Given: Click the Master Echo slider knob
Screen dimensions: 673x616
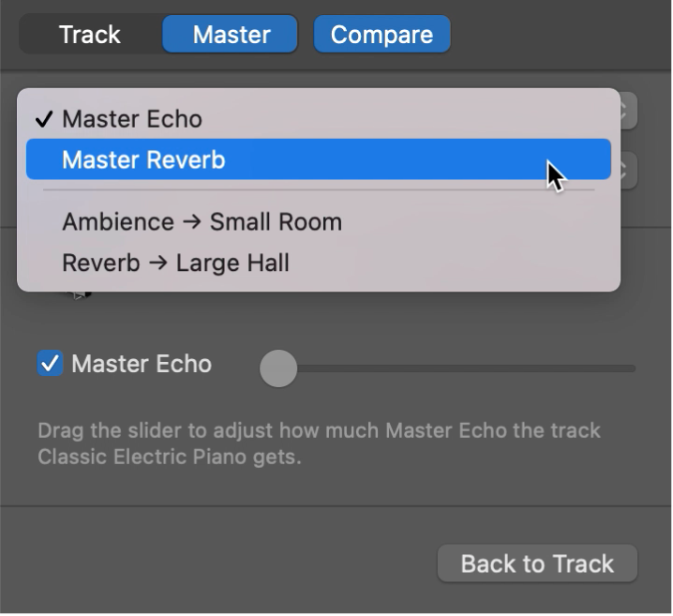Looking at the screenshot, I should click(x=277, y=368).
